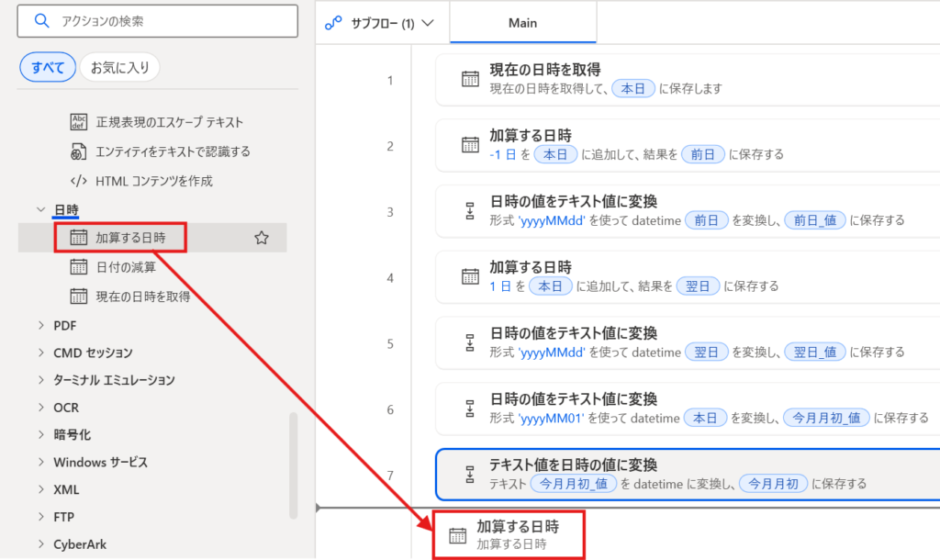Open the Main flow tab
Image resolution: width=940 pixels, height=560 pixels.
(522, 23)
